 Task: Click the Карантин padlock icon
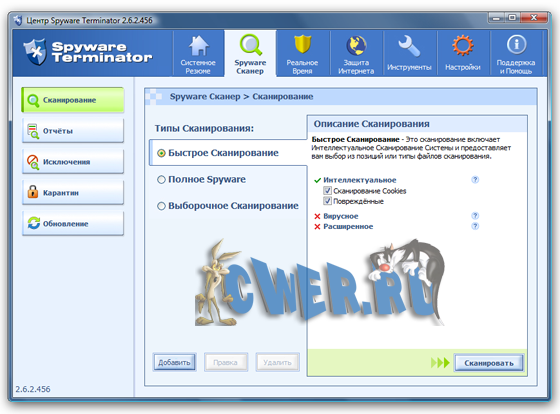tap(33, 192)
